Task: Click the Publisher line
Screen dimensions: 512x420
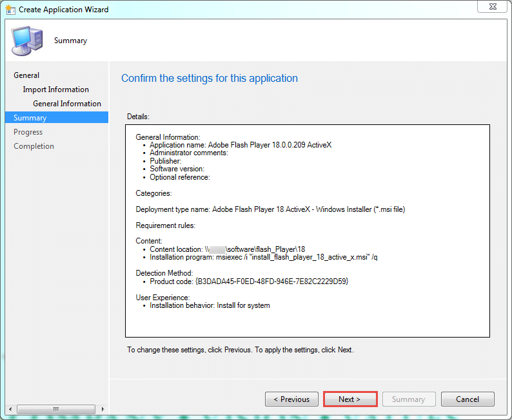Action: [x=166, y=161]
